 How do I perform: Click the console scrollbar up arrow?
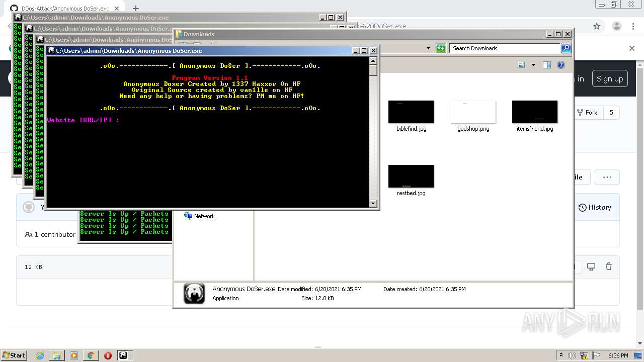373,60
